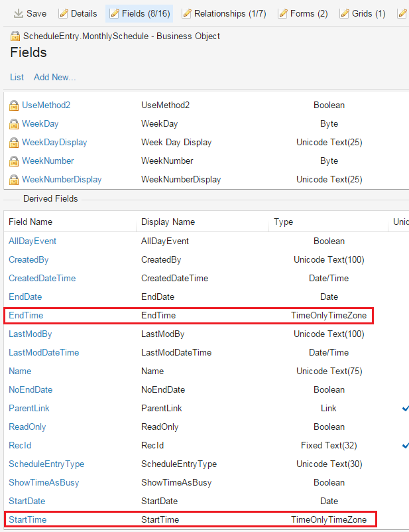The image size is (409, 532).
Task: Click the Add New... link
Action: (x=55, y=78)
